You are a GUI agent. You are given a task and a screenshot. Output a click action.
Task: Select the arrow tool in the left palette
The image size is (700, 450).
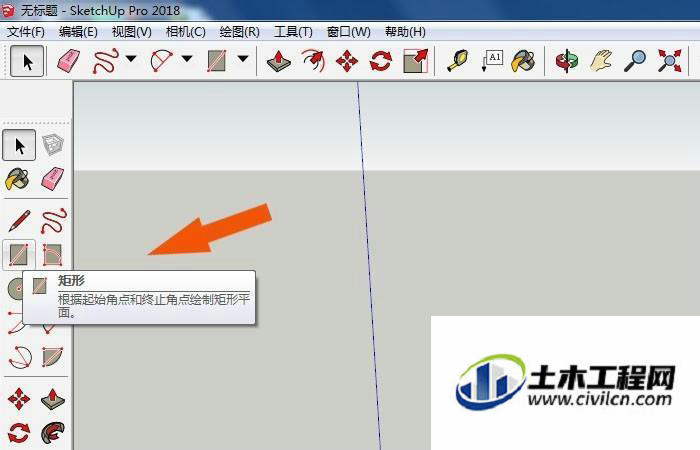click(19, 145)
